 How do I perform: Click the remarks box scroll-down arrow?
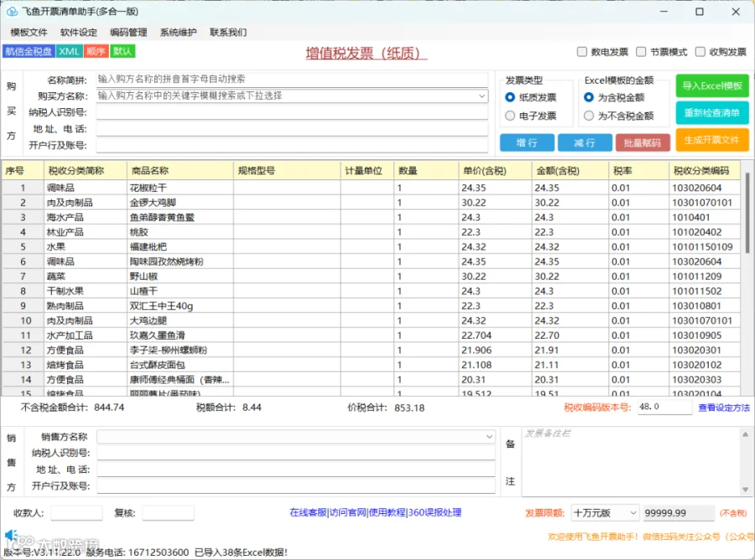point(745,490)
